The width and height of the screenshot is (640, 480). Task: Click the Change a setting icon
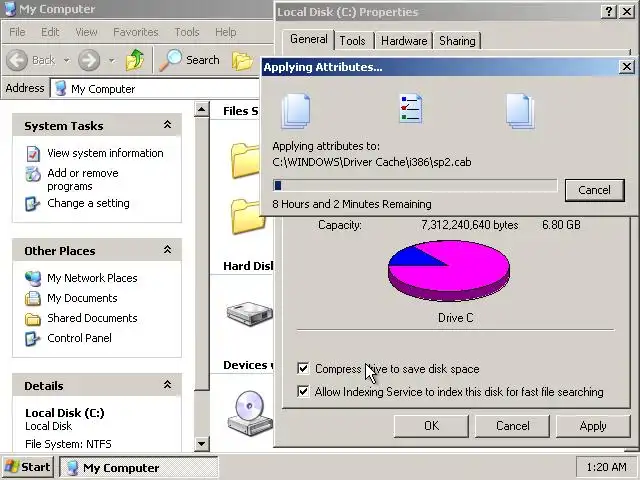tap(32, 203)
